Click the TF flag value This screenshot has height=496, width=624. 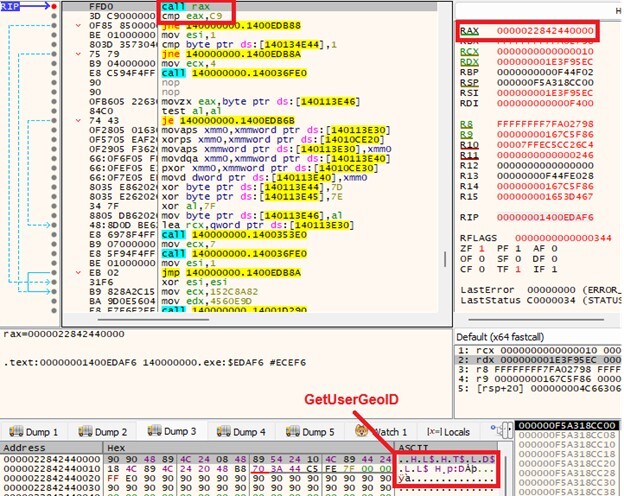coord(518,269)
